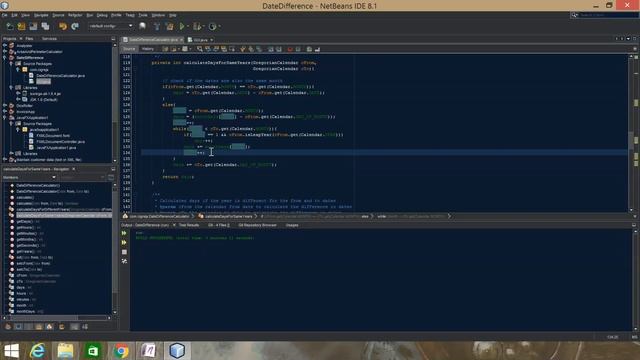Screen dimensions: 640x360
Task: Click the Source view button
Action: 129,49
